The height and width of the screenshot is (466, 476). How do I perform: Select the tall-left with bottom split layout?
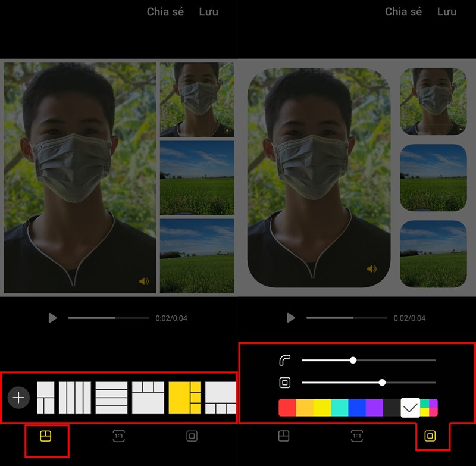pyautogui.click(x=46, y=398)
